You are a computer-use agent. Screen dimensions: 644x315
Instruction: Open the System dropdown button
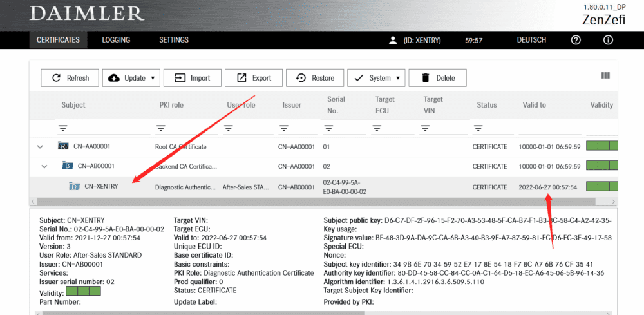[x=376, y=78]
